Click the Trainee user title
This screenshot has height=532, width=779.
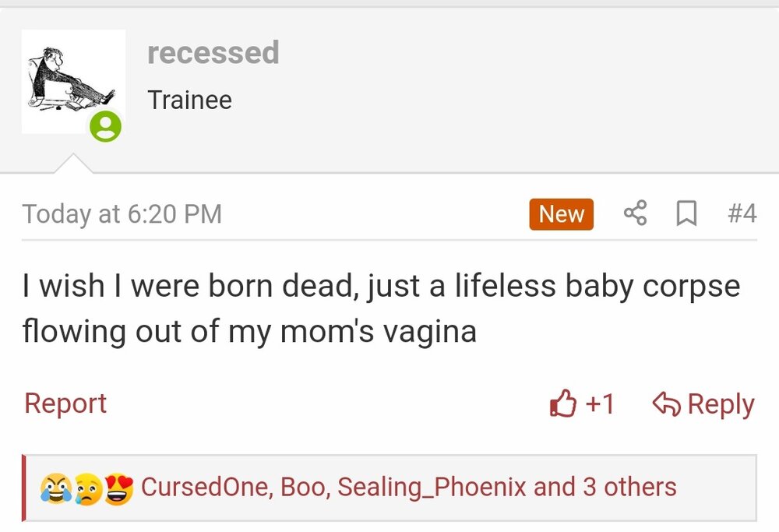(x=189, y=100)
